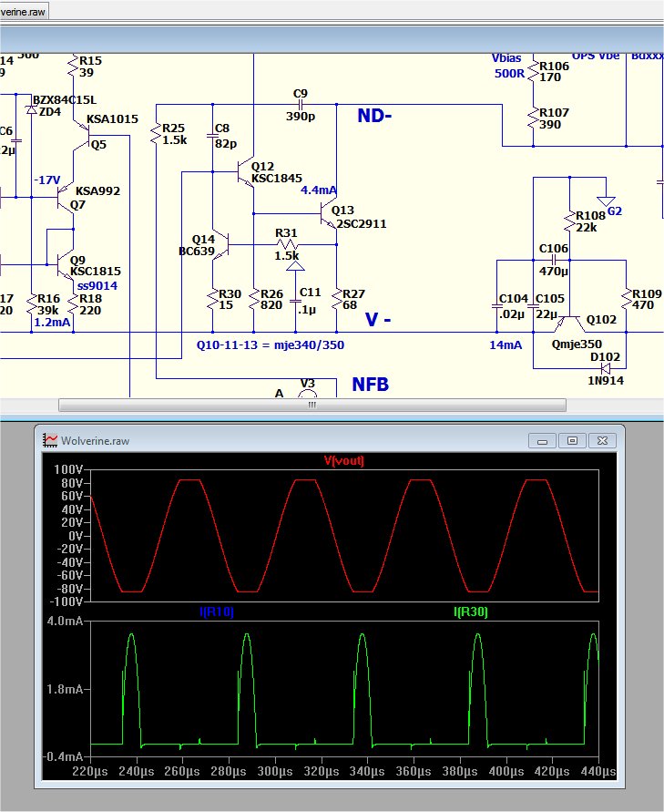This screenshot has width=664, height=812.
Task: Select the V(vout) trace label
Action: (344, 460)
